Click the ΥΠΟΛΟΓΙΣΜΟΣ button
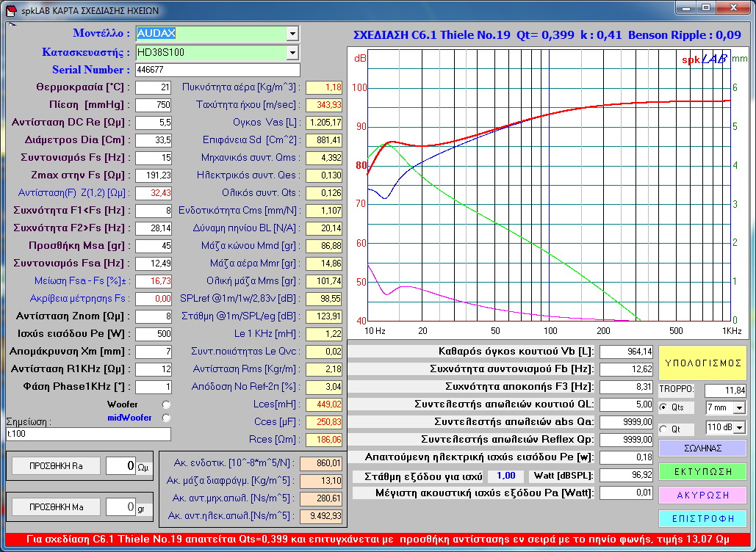The height and width of the screenshot is (552, 756). coord(702,363)
